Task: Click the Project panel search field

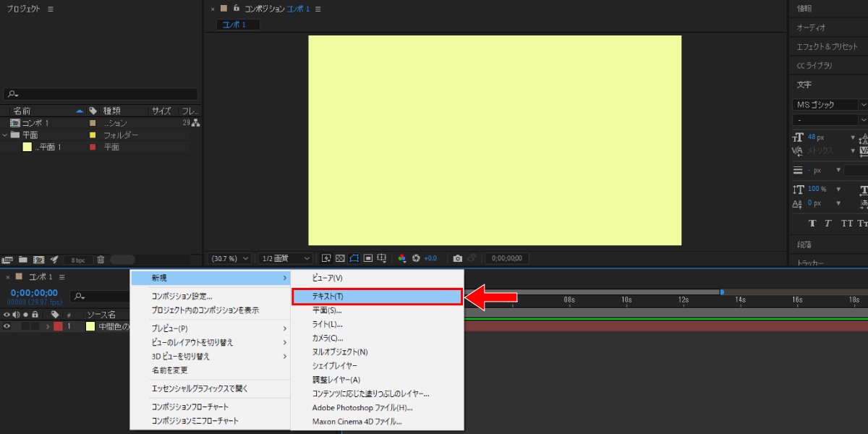Action: point(101,94)
